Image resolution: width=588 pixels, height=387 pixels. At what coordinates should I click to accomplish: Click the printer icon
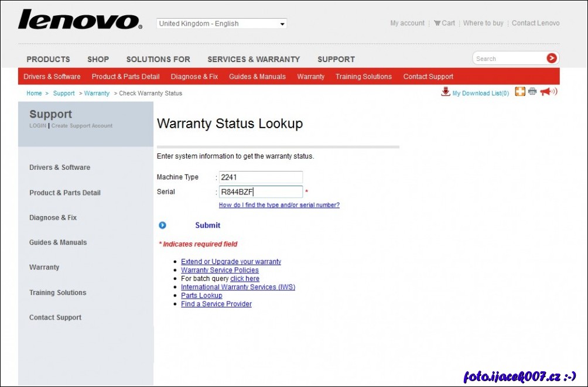532,91
